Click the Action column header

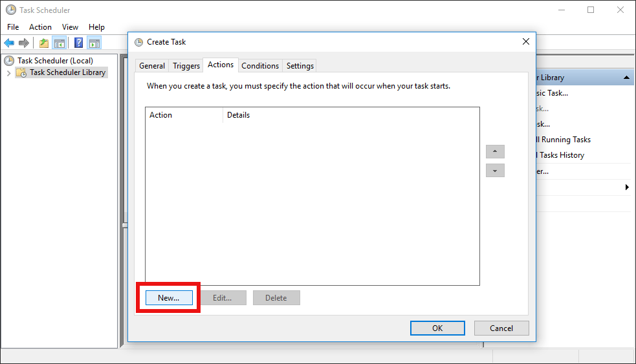[x=184, y=115]
